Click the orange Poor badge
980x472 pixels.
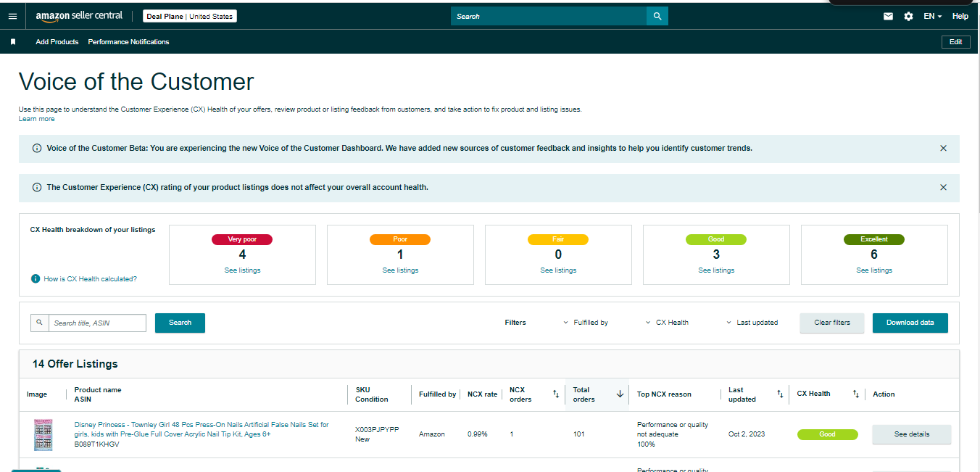click(x=400, y=239)
